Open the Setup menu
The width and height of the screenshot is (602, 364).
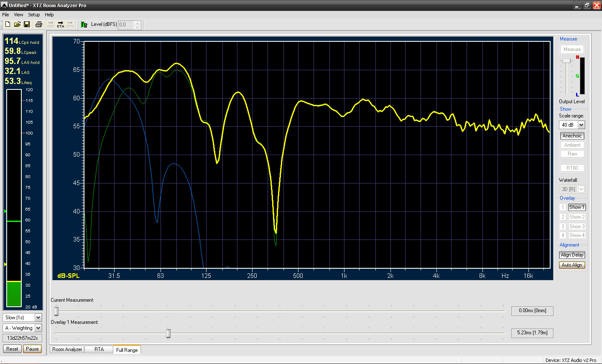(x=34, y=15)
